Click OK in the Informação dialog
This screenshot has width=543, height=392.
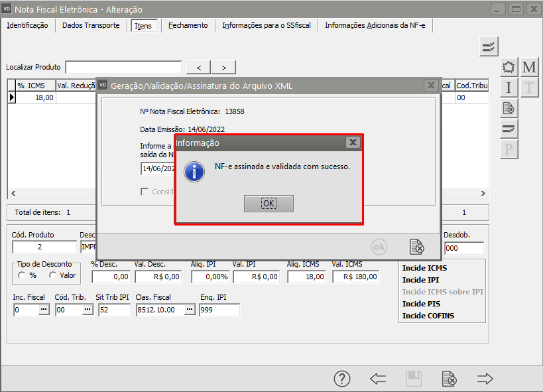pos(269,204)
